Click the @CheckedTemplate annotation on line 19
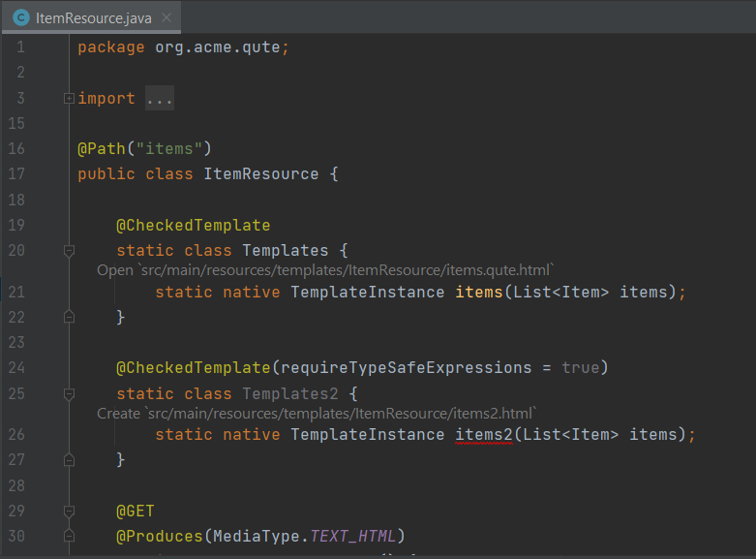The height and width of the screenshot is (559, 756). pos(194,226)
